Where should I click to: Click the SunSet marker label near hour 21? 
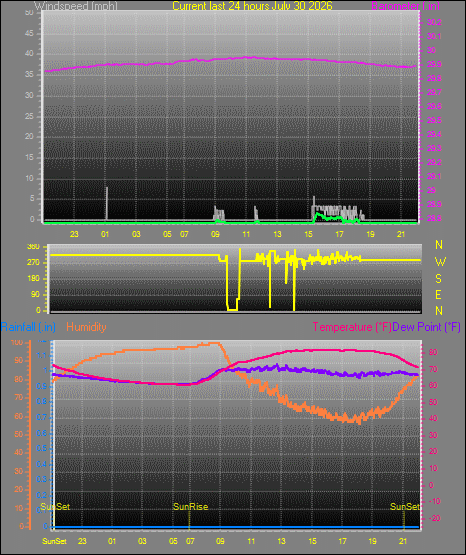(405, 507)
